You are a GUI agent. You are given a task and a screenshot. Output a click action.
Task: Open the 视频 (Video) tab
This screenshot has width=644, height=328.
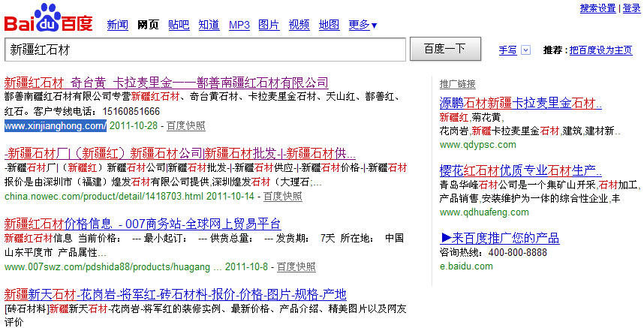(299, 25)
